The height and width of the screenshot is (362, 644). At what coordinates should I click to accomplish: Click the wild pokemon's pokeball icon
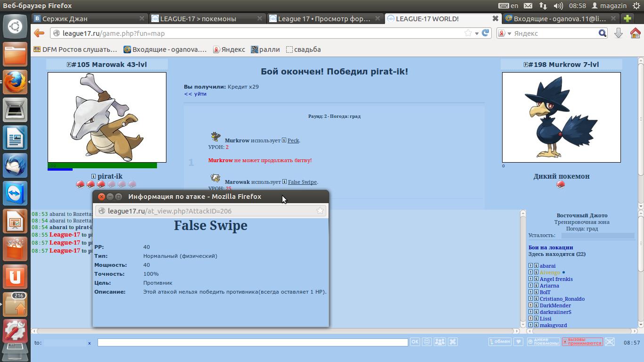point(561,184)
